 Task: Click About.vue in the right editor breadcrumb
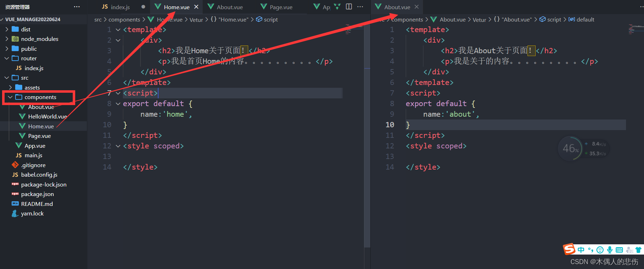click(453, 20)
